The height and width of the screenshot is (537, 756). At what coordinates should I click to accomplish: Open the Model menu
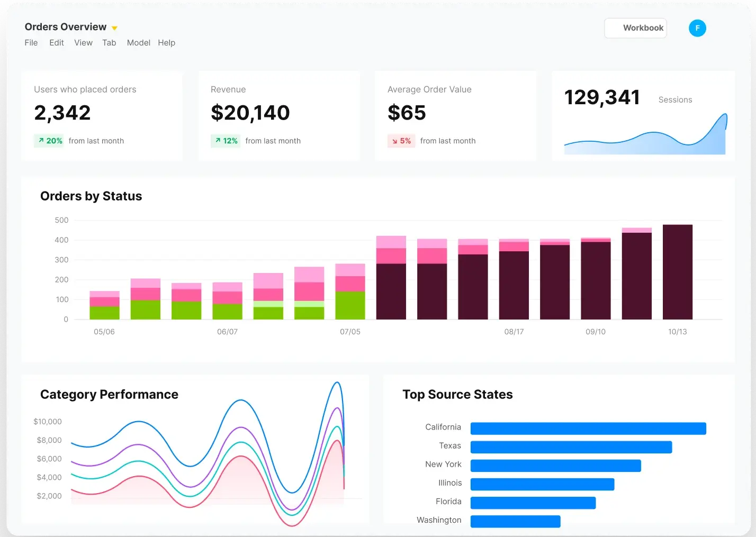(139, 43)
